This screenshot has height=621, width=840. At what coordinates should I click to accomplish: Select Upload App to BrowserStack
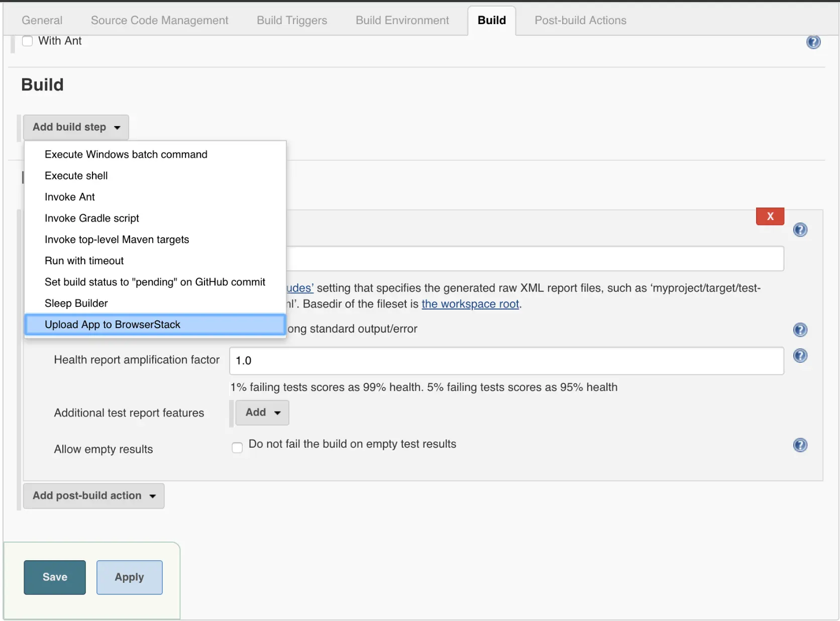tap(113, 325)
